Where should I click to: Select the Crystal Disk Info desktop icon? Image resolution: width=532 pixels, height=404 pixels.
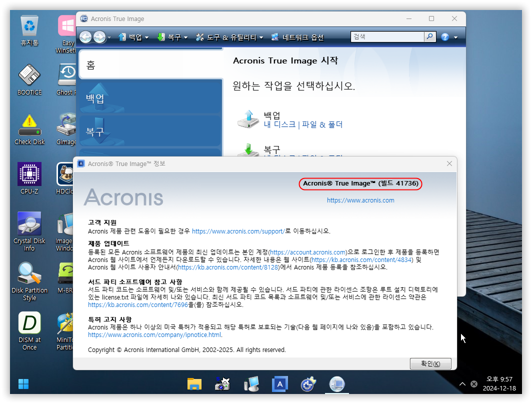29,231
